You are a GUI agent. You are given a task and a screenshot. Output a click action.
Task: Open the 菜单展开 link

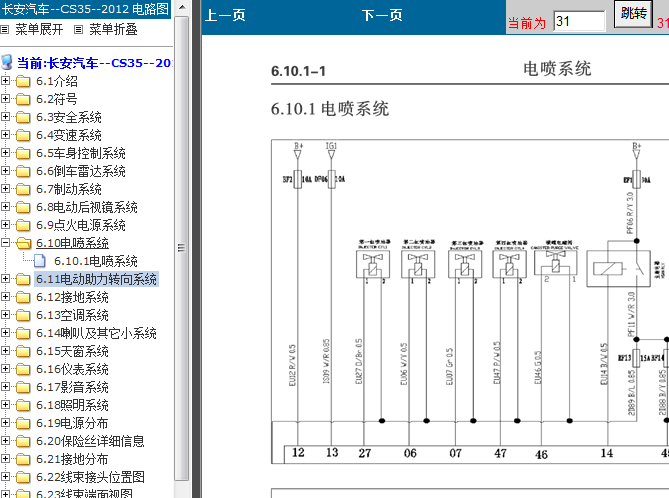(39, 29)
